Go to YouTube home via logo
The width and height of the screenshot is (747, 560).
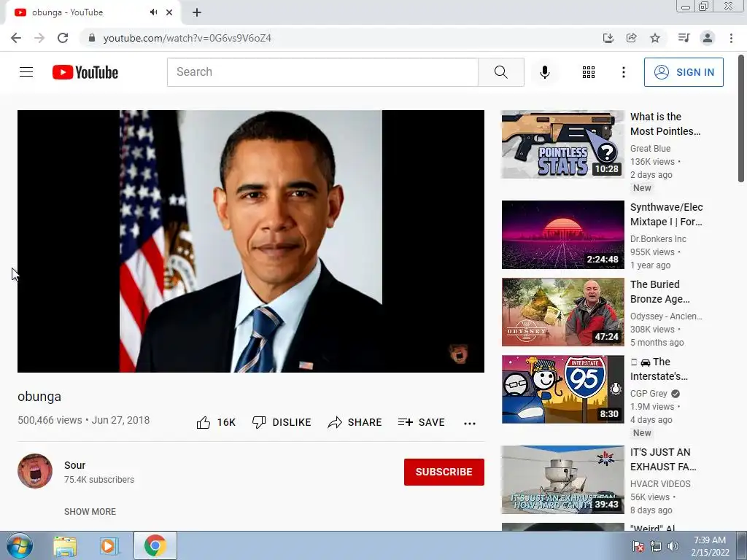[85, 72]
